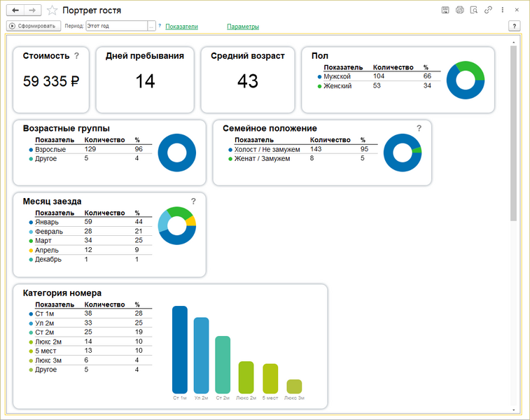Open the print preview icon
Screen dimensions: 530x420
pos(473,10)
